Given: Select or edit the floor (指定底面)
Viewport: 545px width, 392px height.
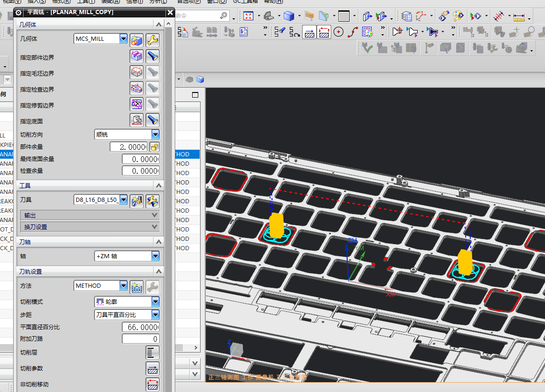Looking at the screenshot, I should point(137,120).
